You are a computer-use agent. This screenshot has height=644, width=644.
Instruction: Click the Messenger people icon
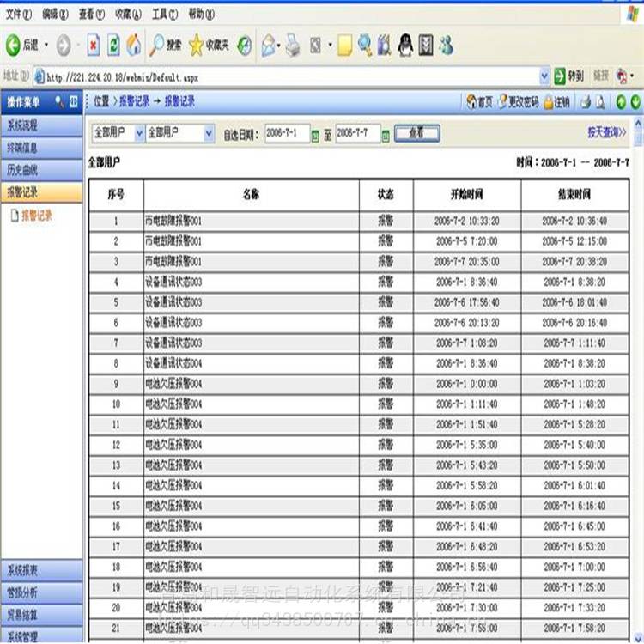coord(446,45)
